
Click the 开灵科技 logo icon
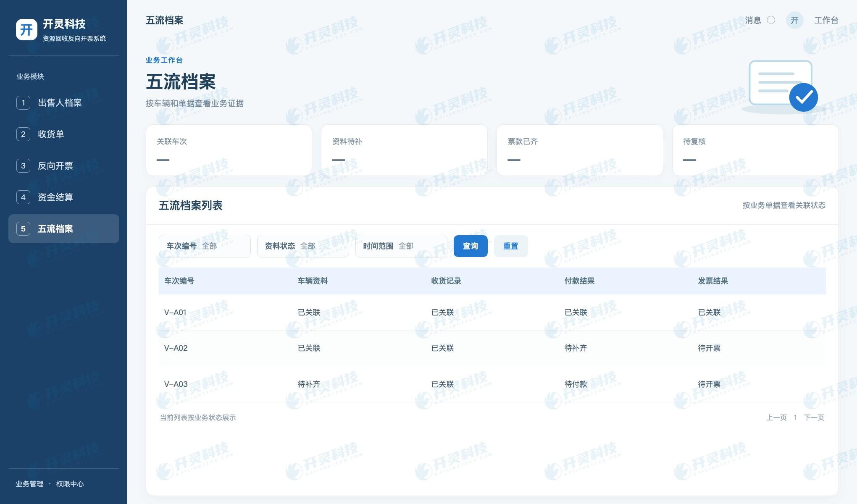click(26, 29)
